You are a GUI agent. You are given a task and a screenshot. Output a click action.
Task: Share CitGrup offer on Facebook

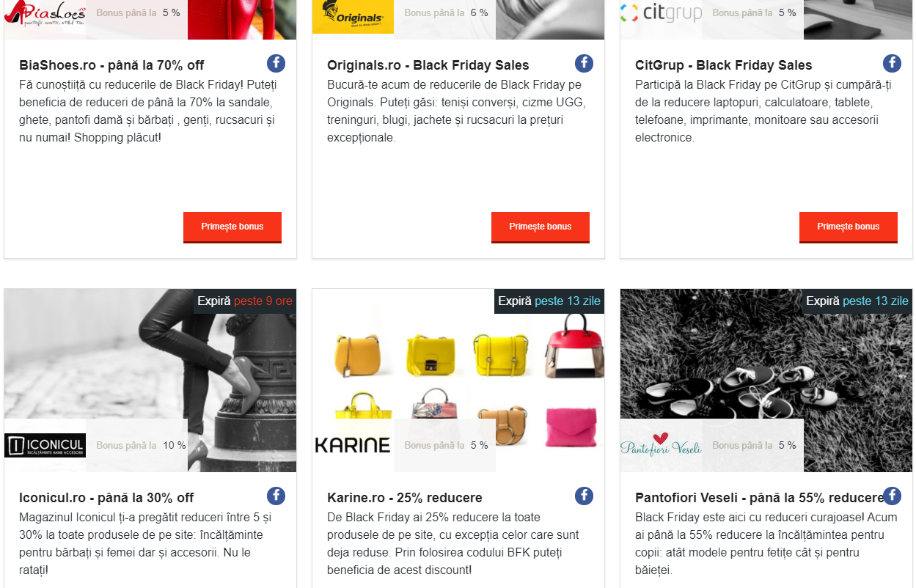tap(892, 63)
